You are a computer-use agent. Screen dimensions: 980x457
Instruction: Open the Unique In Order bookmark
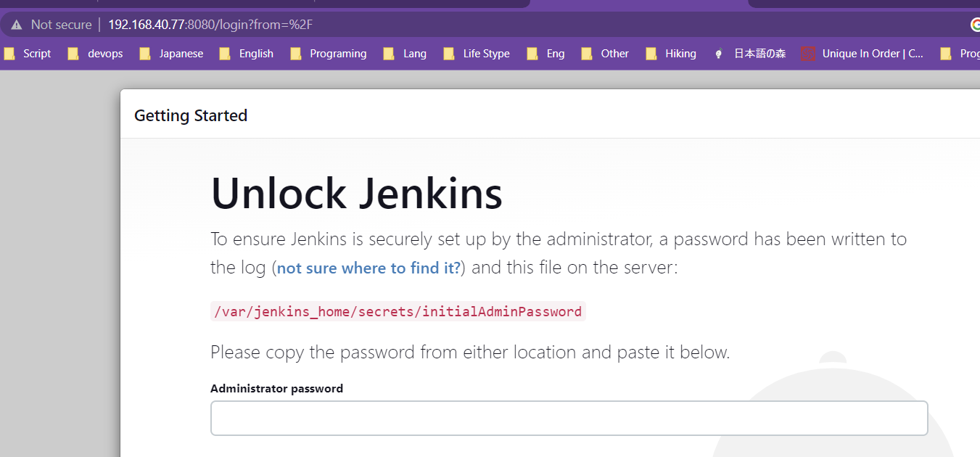tap(862, 54)
